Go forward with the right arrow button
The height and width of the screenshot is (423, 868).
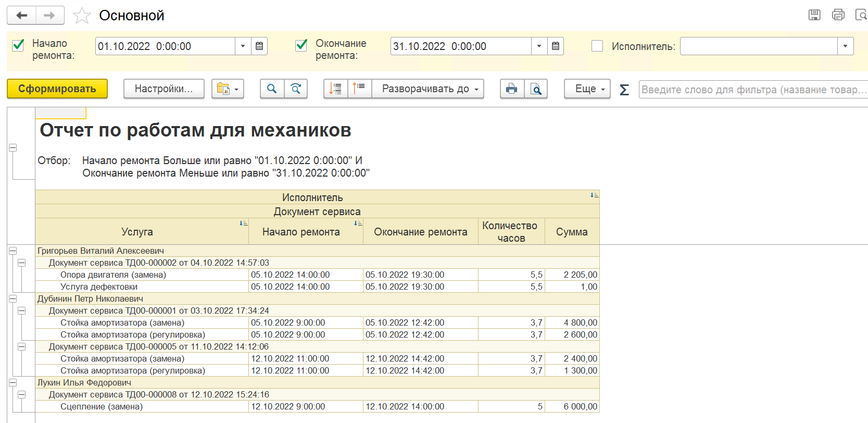click(x=50, y=16)
